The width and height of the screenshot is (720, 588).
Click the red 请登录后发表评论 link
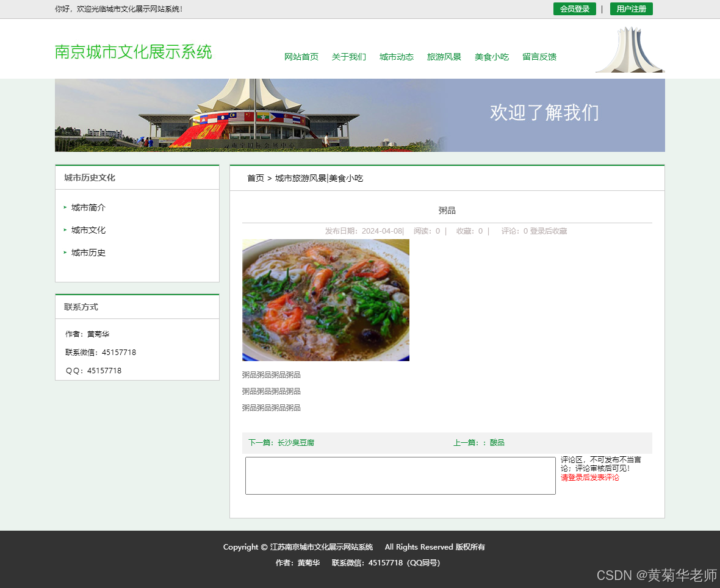coord(590,478)
